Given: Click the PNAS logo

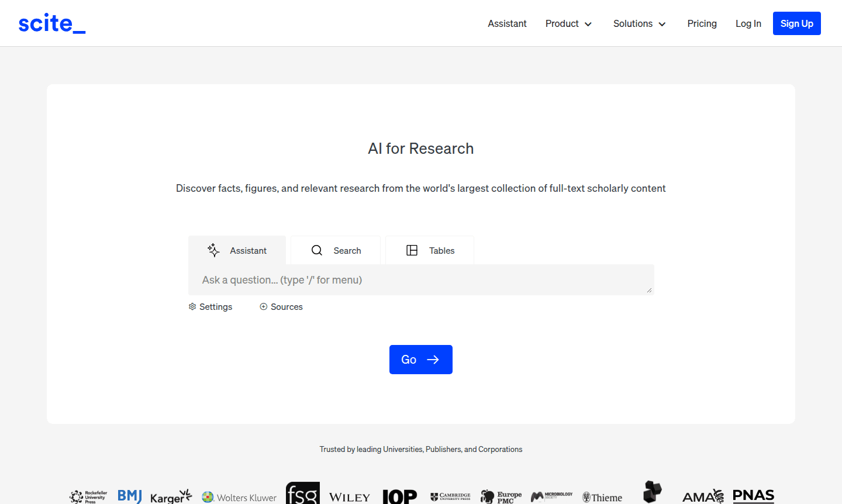Looking at the screenshot, I should (x=753, y=496).
